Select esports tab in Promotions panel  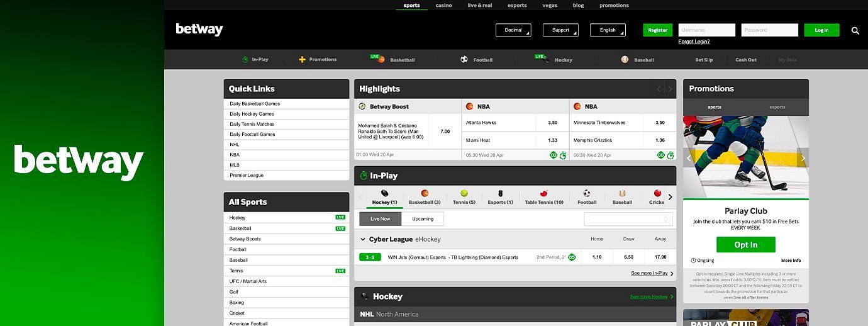pos(777,107)
